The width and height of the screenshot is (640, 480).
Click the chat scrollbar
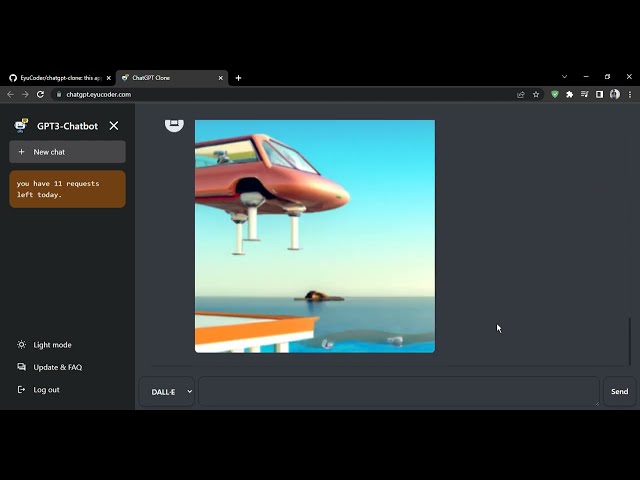point(630,341)
